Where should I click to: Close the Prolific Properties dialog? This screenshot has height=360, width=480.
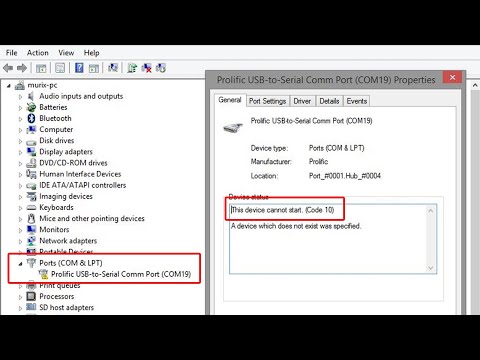pyautogui.click(x=452, y=77)
